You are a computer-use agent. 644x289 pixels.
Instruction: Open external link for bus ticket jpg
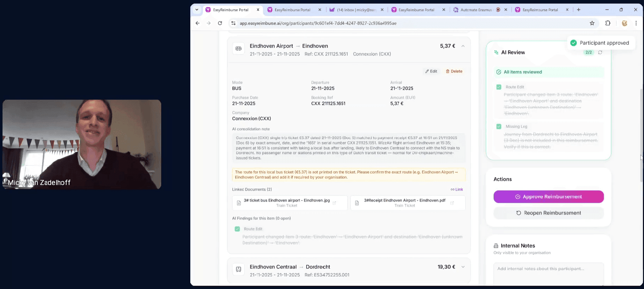tap(334, 203)
